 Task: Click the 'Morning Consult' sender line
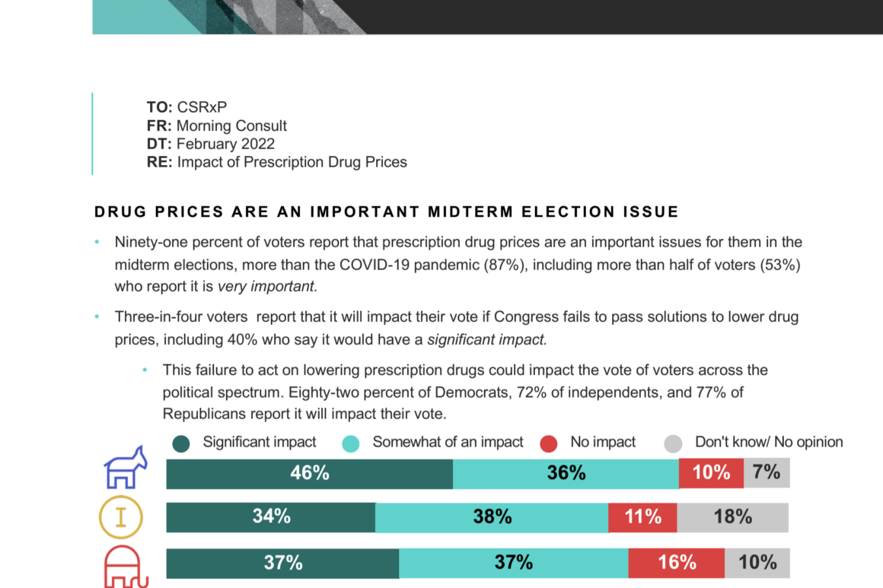pos(217,126)
